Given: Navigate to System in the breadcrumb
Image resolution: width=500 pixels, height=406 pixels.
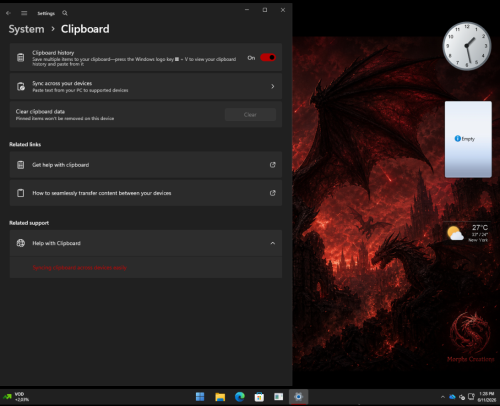Looking at the screenshot, I should [x=26, y=29].
